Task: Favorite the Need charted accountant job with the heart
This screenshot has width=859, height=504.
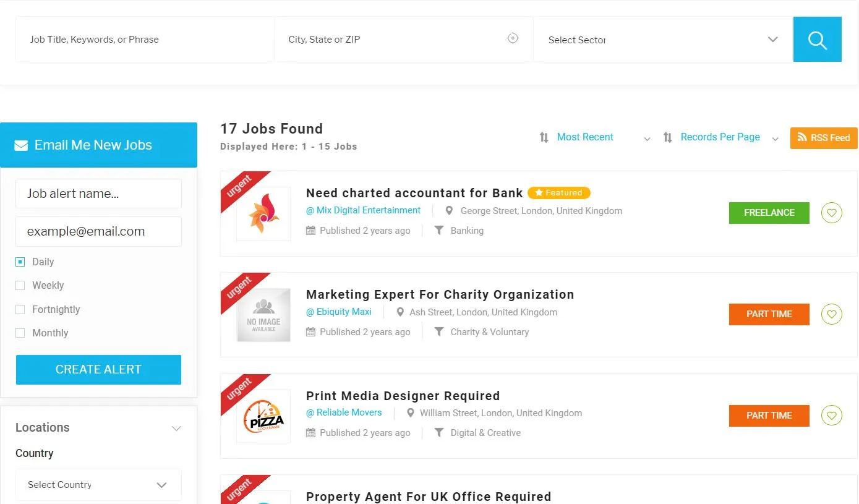Action: (831, 213)
